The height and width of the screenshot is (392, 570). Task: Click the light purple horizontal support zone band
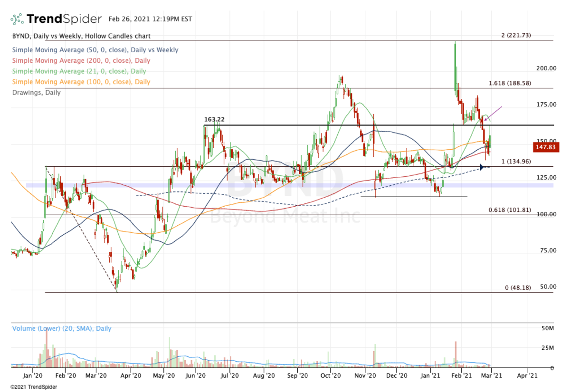click(285, 185)
